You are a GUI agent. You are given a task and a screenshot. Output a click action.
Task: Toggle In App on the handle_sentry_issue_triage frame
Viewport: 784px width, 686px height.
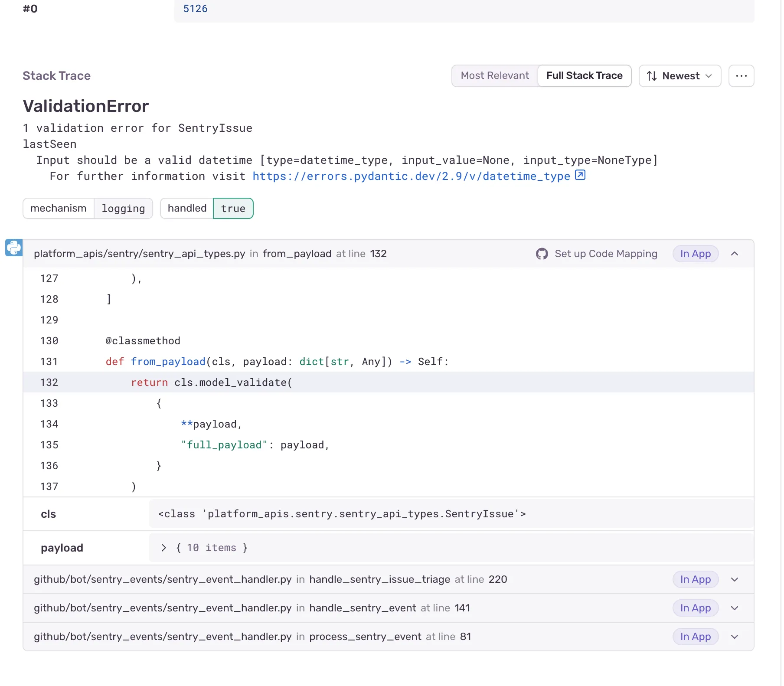tap(695, 579)
